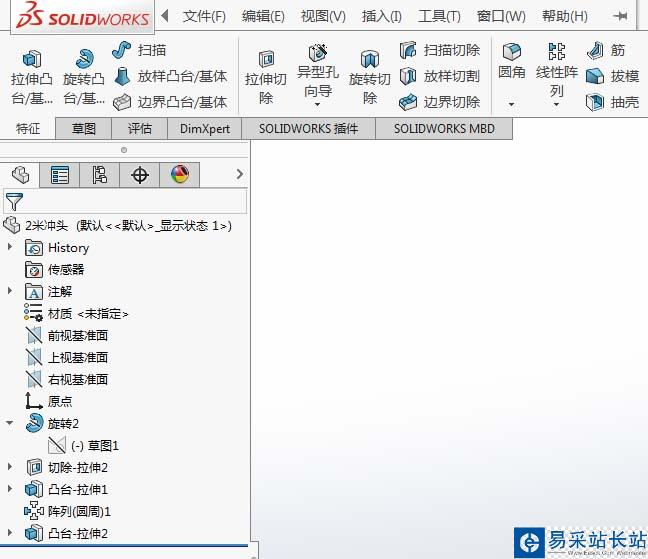Click the blue rollback bar below the tree
The width and height of the screenshot is (648, 559).
(124, 546)
